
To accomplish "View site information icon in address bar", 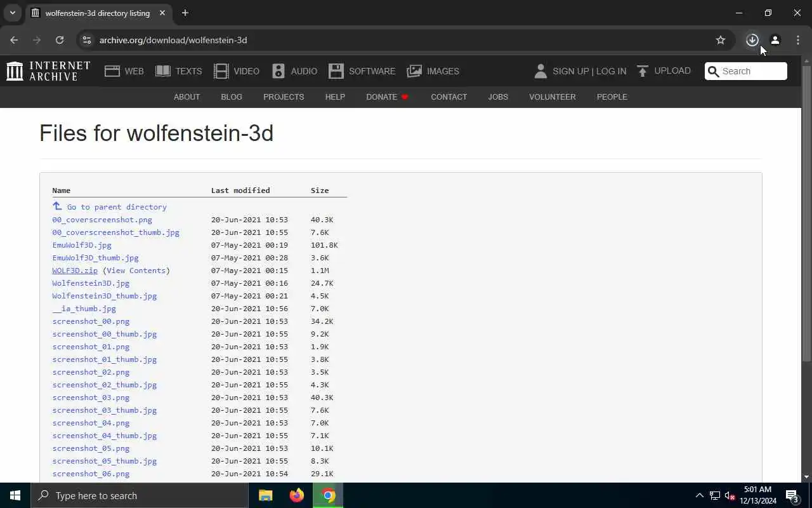I will (86, 40).
